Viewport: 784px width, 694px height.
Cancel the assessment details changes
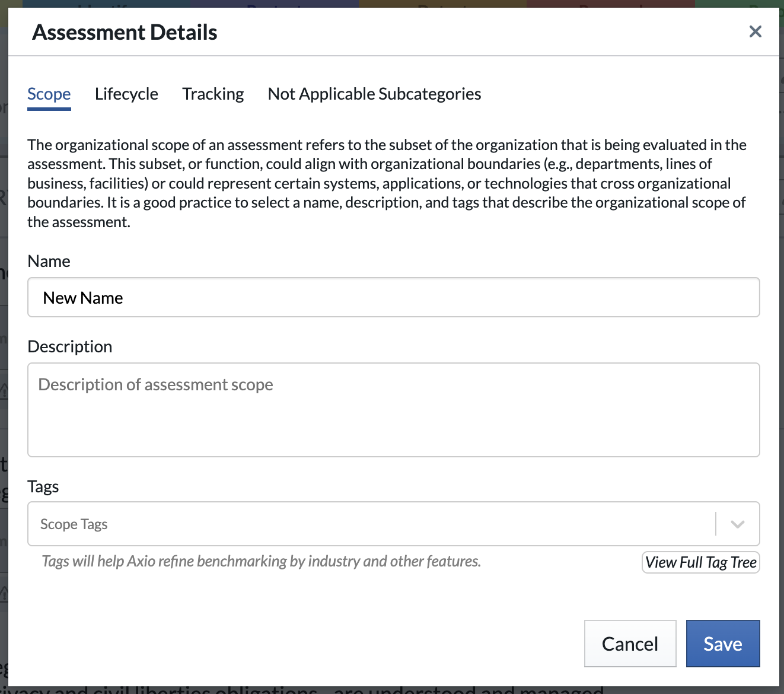630,644
